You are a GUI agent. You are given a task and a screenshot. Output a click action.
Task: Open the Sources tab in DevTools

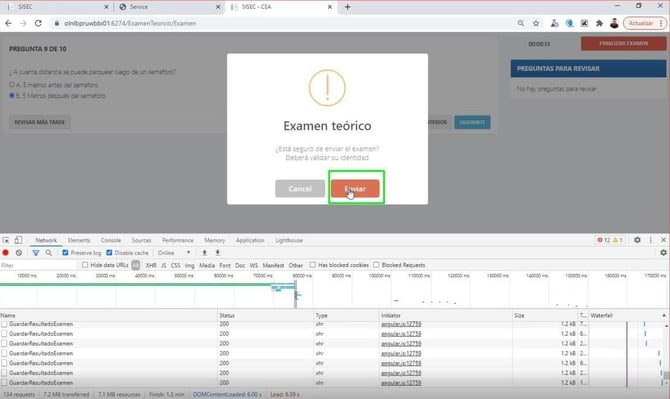(x=141, y=241)
